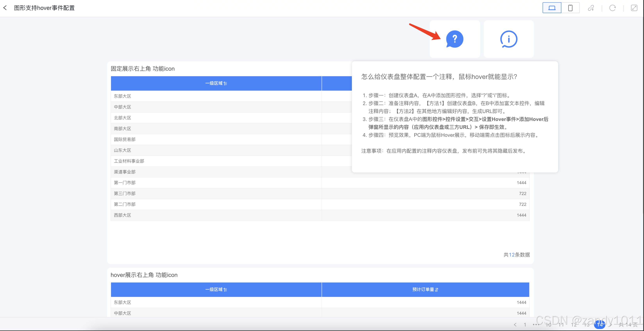Click the 西部大区 table row

coord(123,215)
